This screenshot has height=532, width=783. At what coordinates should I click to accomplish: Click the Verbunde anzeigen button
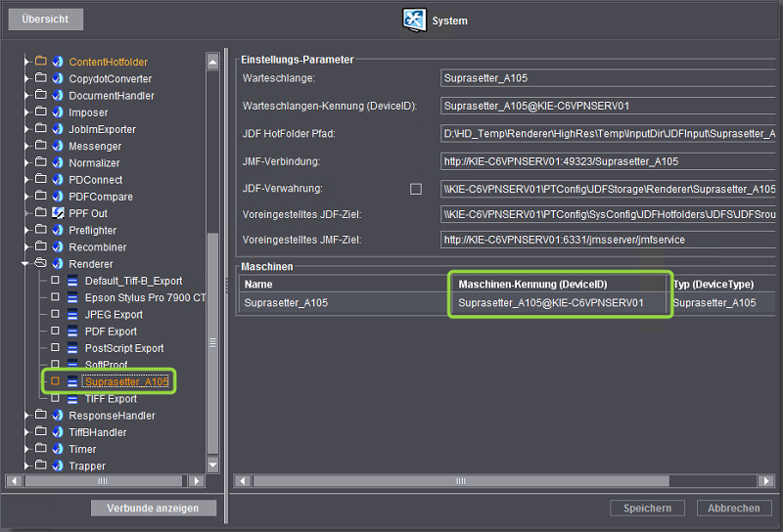pyautogui.click(x=153, y=508)
